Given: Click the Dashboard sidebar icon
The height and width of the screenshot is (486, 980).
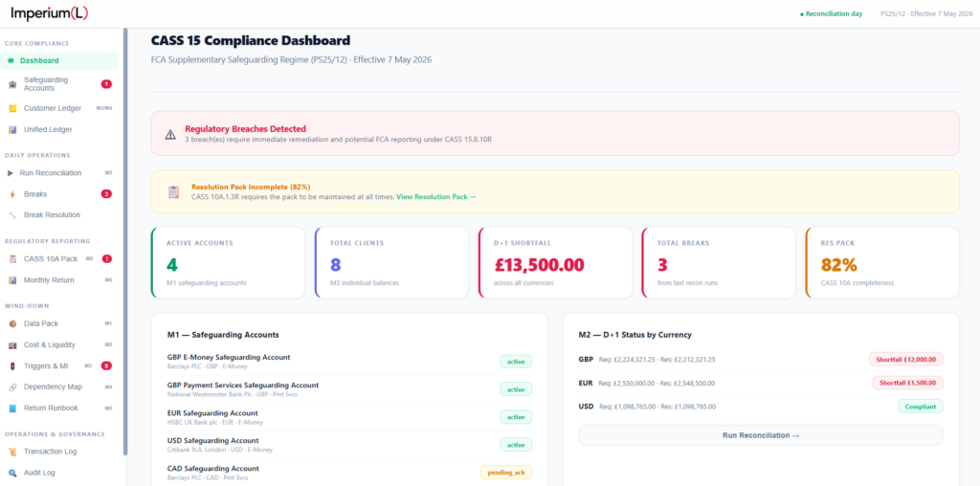Looking at the screenshot, I should [11, 60].
